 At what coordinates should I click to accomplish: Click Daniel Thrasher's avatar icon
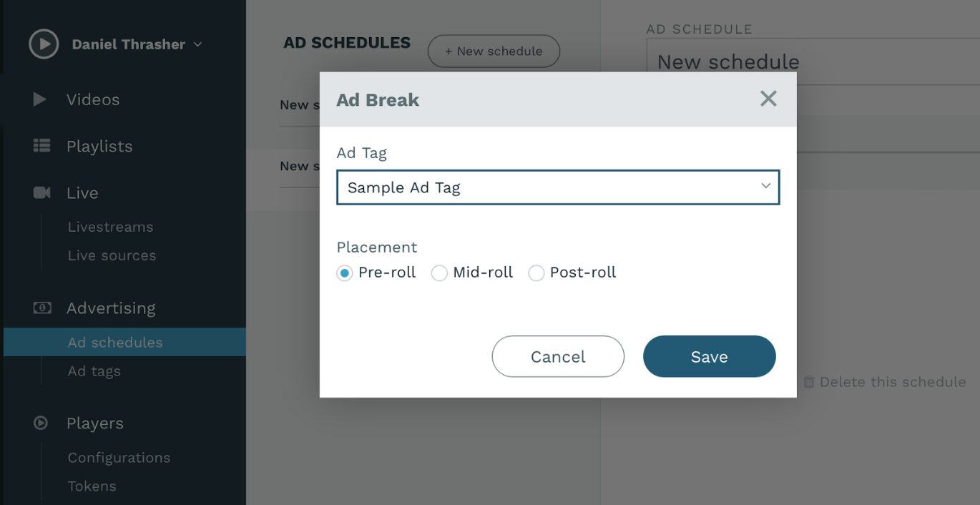43,44
